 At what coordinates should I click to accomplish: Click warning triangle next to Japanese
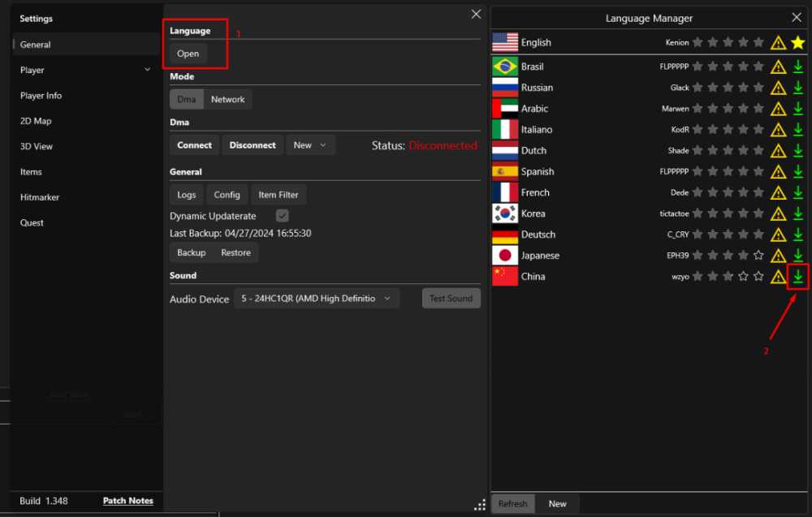[x=778, y=256]
